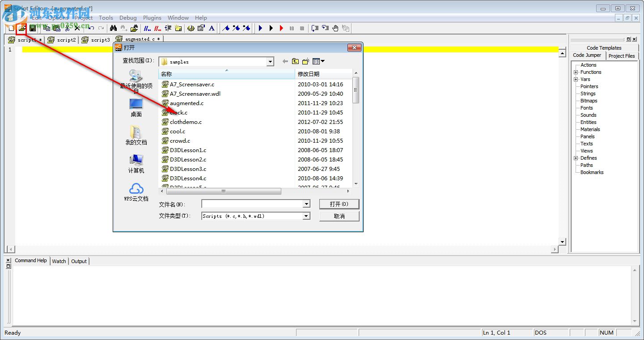This screenshot has height=340, width=644.
Task: Switch to the script3 tab
Action: coord(96,40)
